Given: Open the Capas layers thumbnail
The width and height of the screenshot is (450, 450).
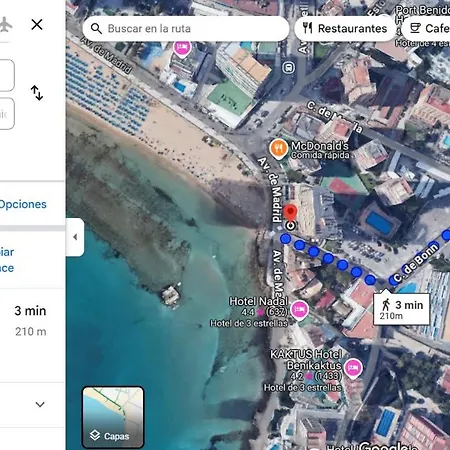Looking at the screenshot, I should 113,417.
